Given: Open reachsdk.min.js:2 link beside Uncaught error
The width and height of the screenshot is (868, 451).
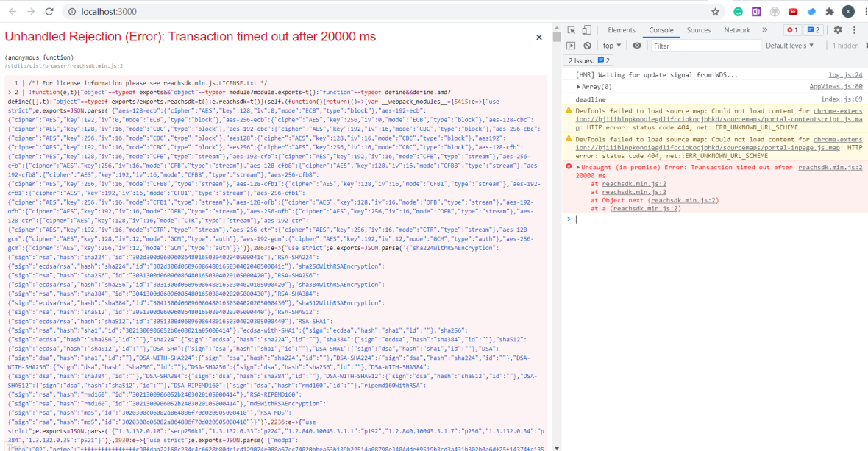Looking at the screenshot, I should point(830,167).
